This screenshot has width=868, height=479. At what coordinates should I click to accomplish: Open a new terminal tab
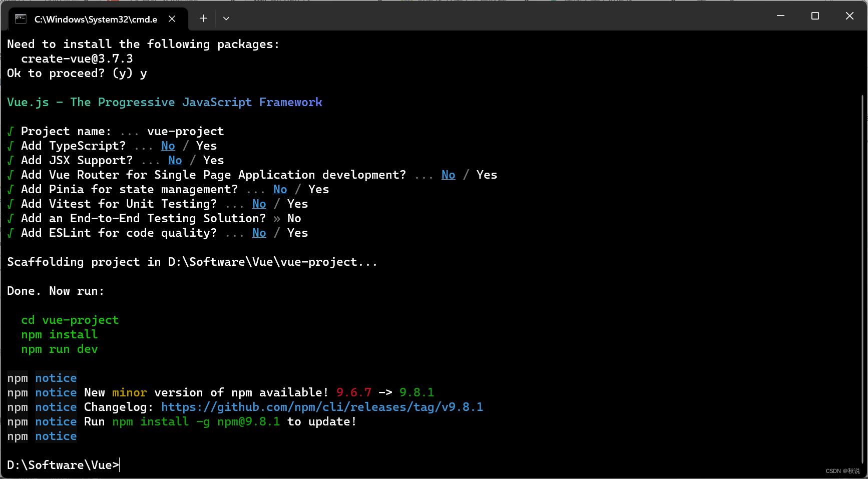(x=203, y=19)
